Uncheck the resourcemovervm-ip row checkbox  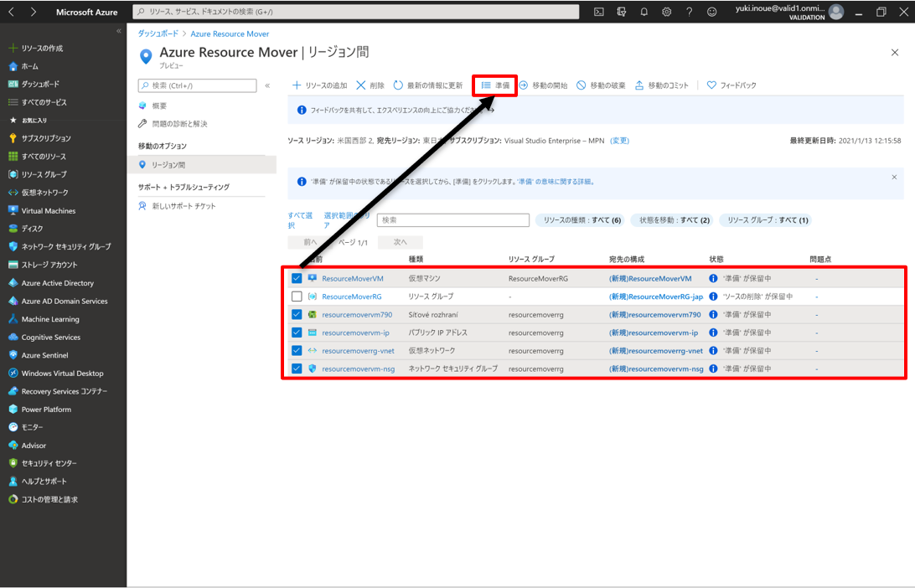point(297,333)
